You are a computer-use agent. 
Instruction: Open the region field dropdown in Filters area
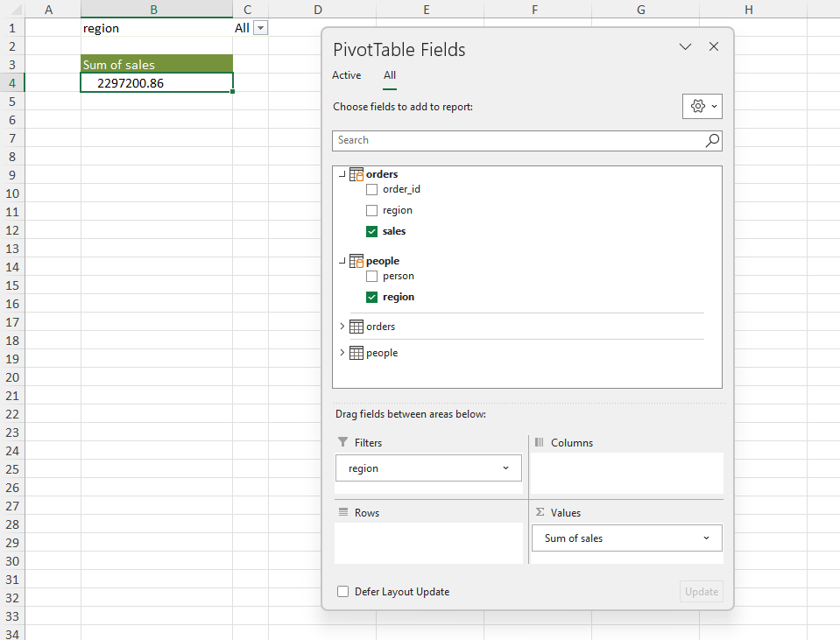505,468
